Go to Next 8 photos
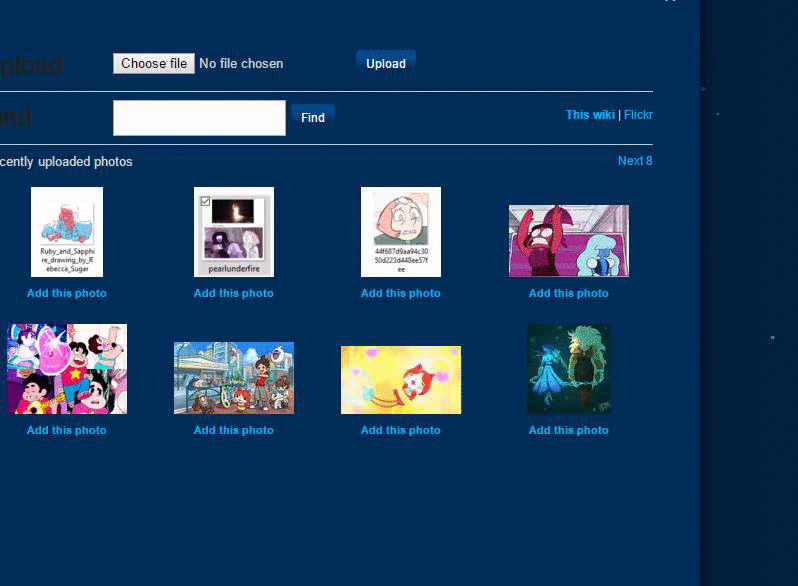Viewport: 798px width, 586px height. click(x=635, y=161)
